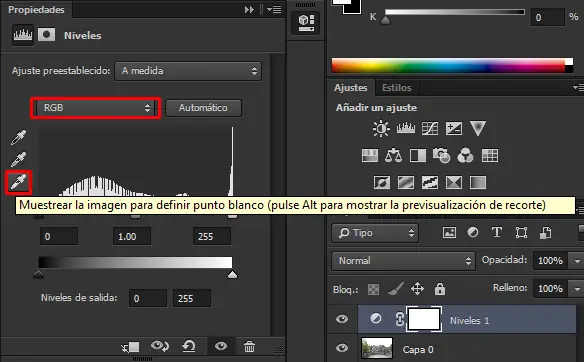Viewport: 584px width, 362px height.
Task: Switch to the Estilos tab
Action: click(397, 88)
